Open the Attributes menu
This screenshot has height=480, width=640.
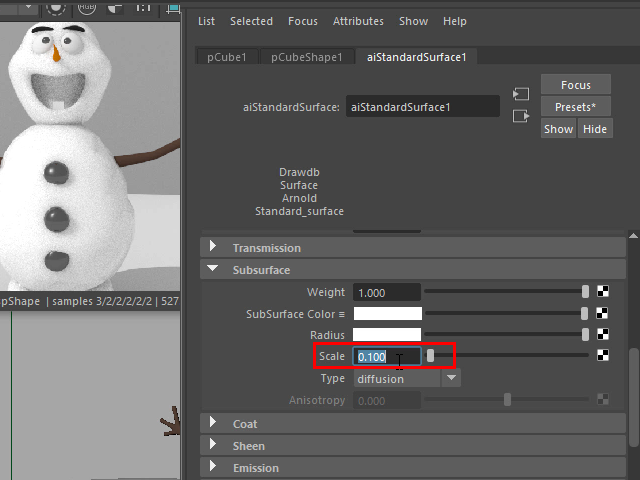357,21
